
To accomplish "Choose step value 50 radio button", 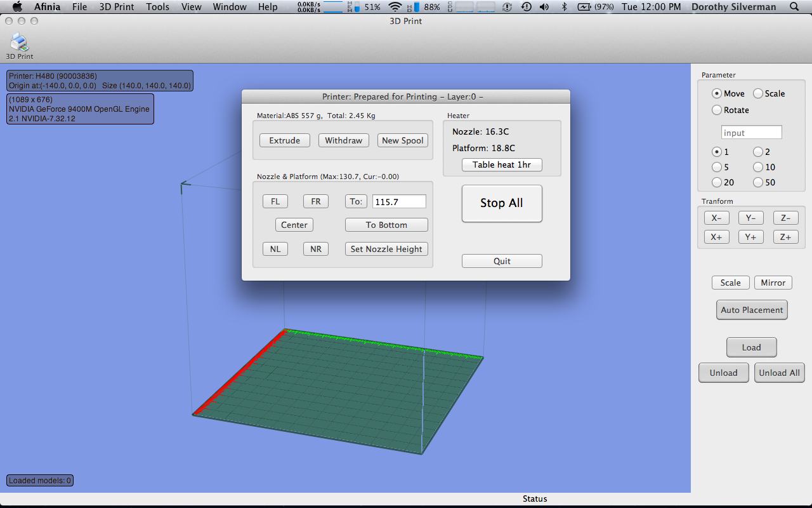I will coord(757,182).
